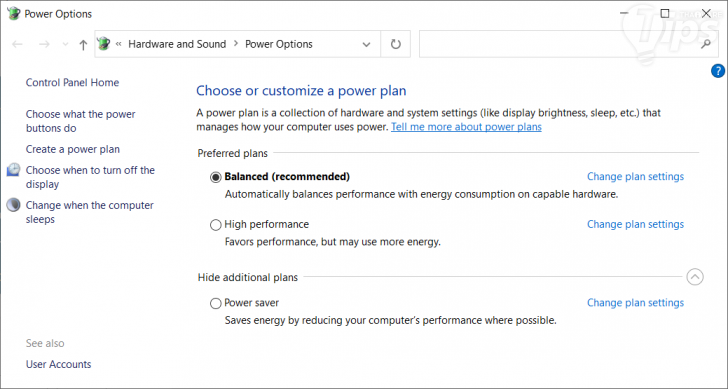Viewport: 728px width, 389px height.
Task: Open Help with the blue question mark
Action: (718, 71)
